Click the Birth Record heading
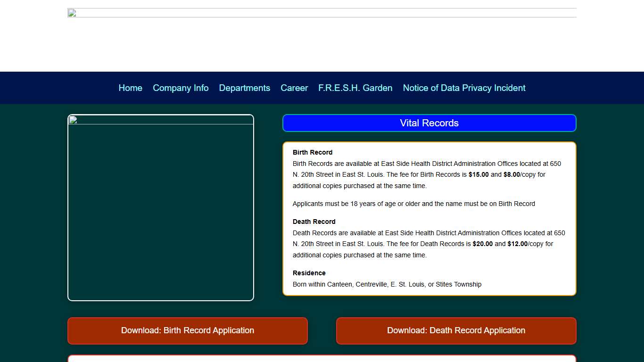This screenshot has height=362, width=644. tap(312, 152)
